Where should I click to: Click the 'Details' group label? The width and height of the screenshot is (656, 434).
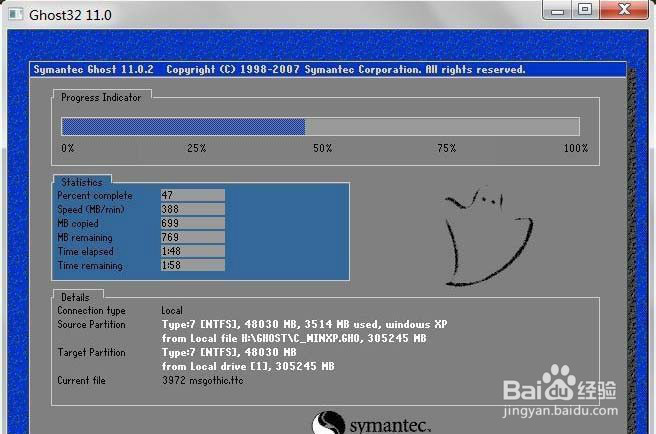tap(75, 297)
